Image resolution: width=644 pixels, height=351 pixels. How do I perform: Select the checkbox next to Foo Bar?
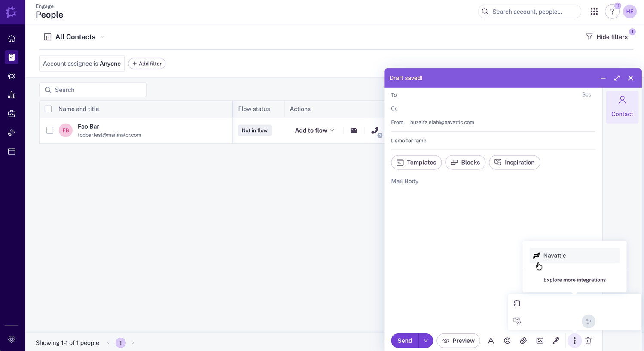[x=49, y=130]
